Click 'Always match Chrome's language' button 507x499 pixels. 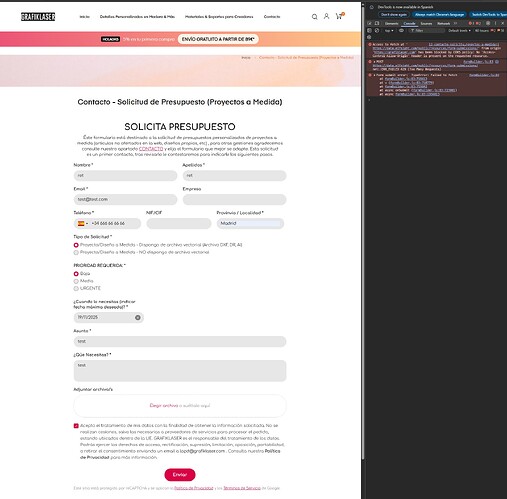tap(439, 15)
